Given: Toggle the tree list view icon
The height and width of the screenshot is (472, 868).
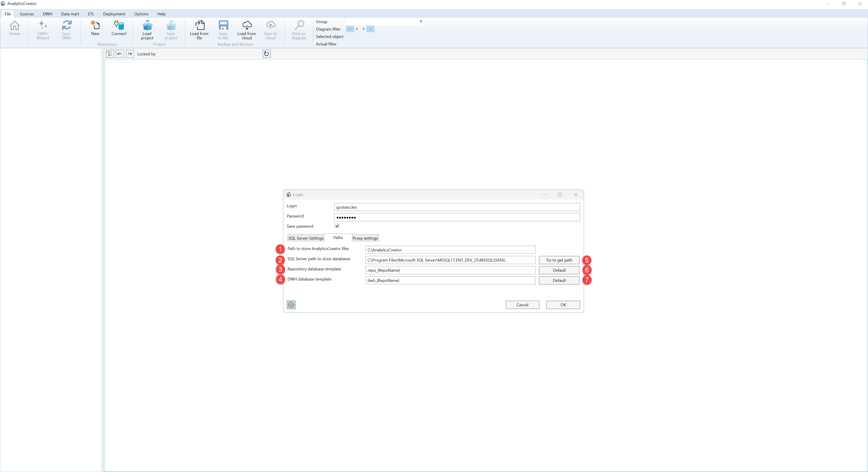Looking at the screenshot, I should point(110,54).
